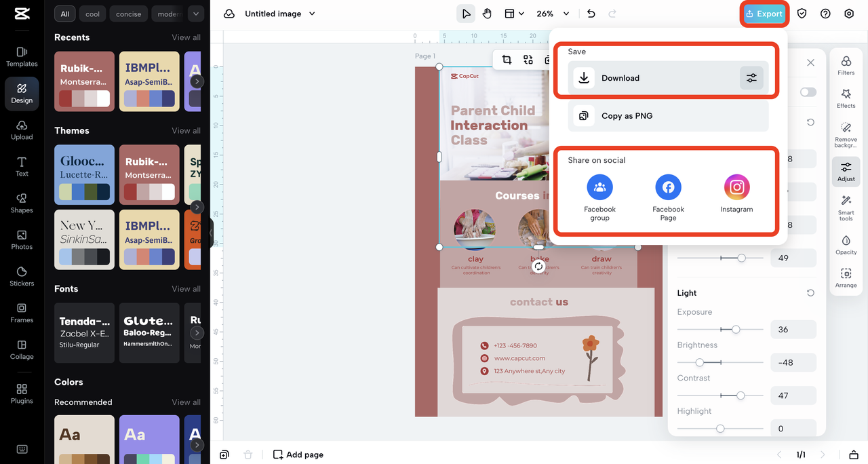Share to Facebook Page
Image resolution: width=868 pixels, height=464 pixels.
(x=668, y=197)
